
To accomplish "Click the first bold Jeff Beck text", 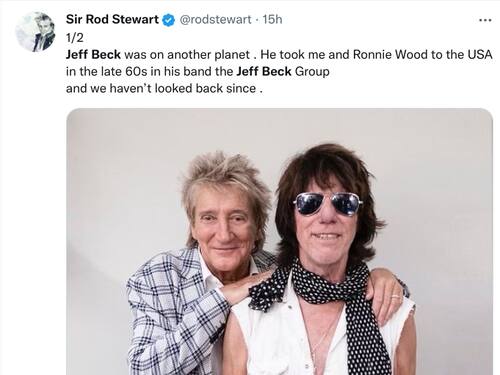I will pos(93,55).
